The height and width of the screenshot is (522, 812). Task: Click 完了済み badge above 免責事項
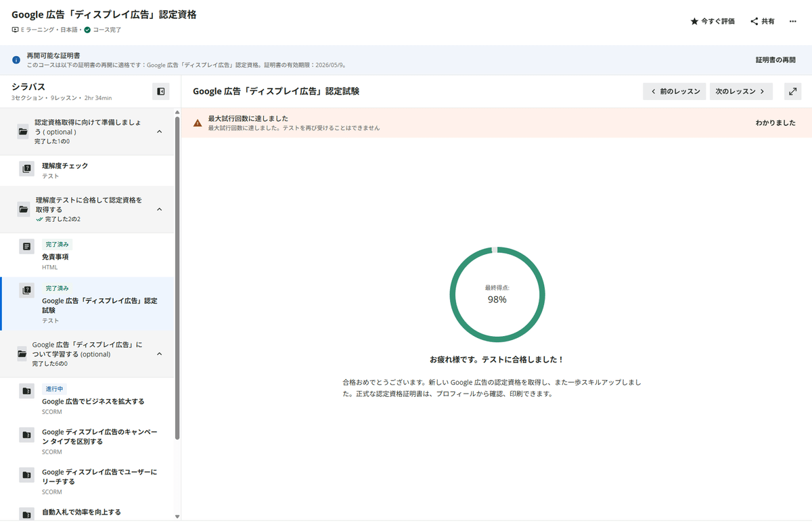[57, 244]
